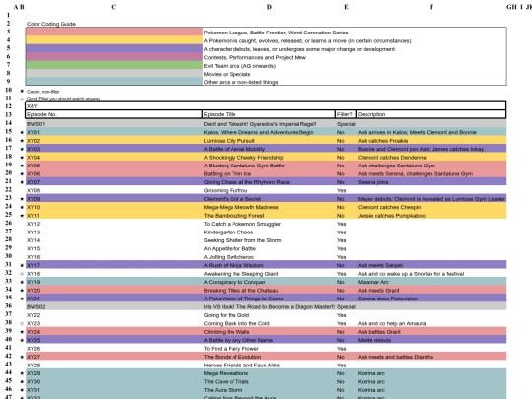Click the magenta Contests legend color cell
This screenshot has height=399, width=532.
click(x=114, y=57)
